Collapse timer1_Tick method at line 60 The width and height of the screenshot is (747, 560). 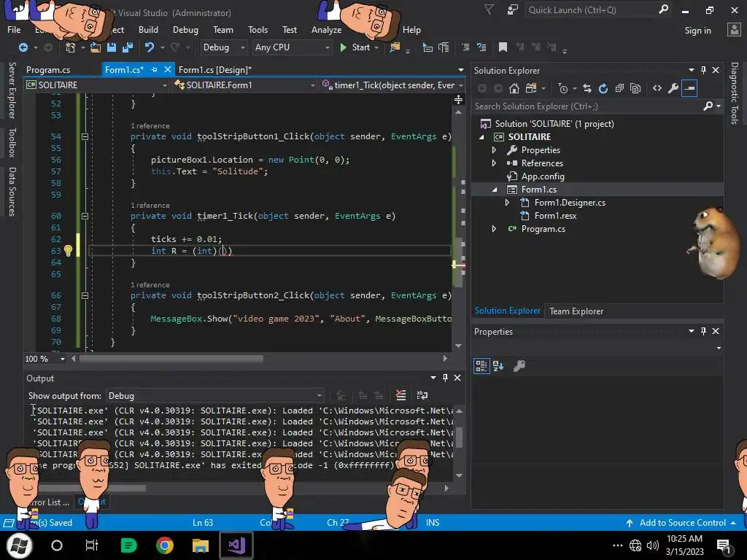point(85,216)
